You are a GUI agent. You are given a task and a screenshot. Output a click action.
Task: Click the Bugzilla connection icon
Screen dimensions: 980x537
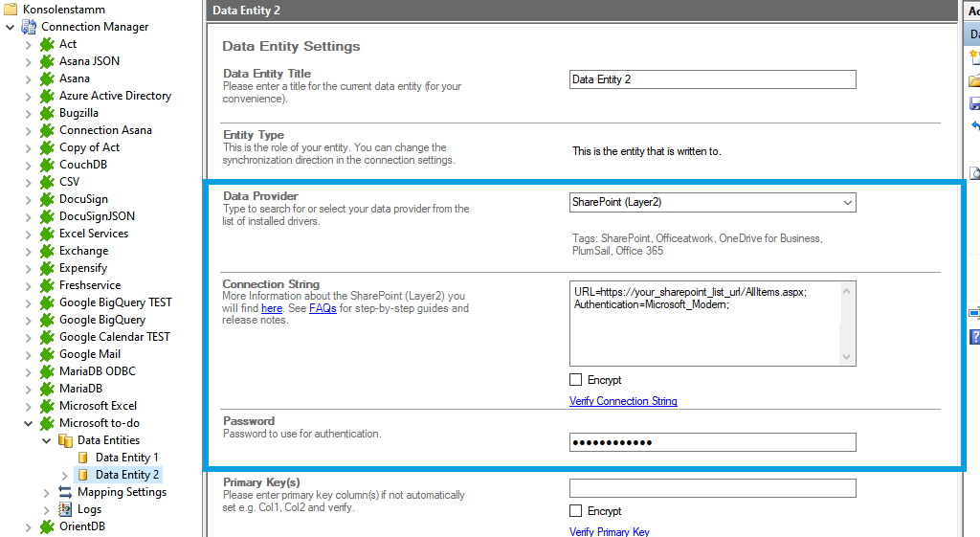pyautogui.click(x=47, y=113)
